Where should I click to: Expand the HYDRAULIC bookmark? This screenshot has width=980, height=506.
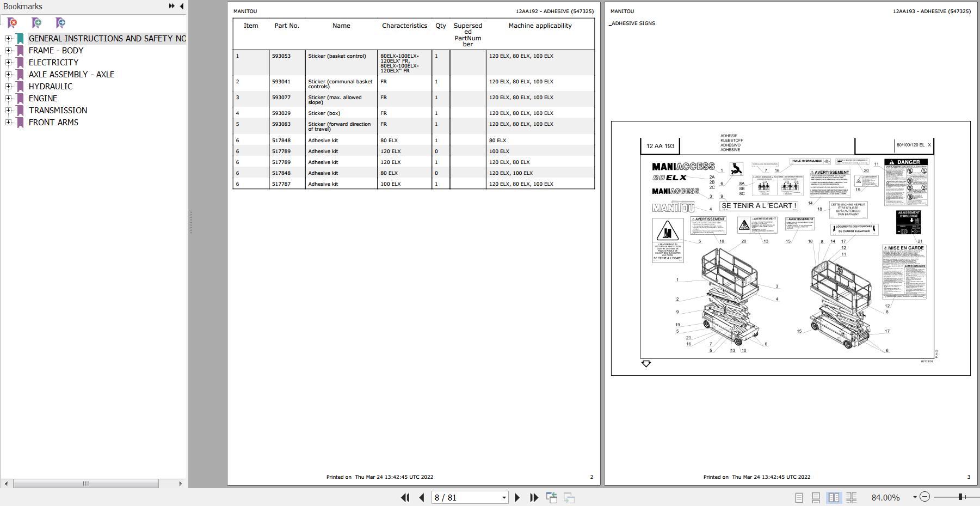[x=8, y=86]
